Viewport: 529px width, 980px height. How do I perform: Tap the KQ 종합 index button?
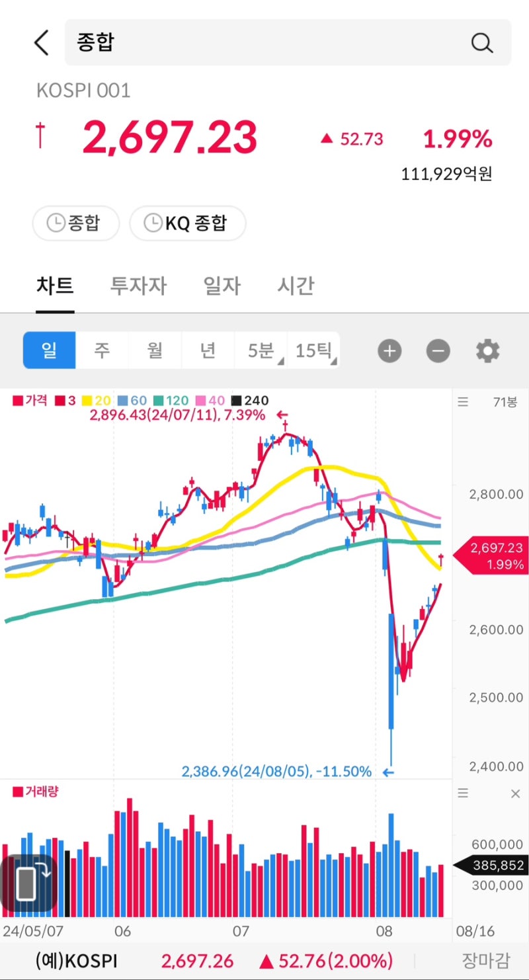coord(188,224)
